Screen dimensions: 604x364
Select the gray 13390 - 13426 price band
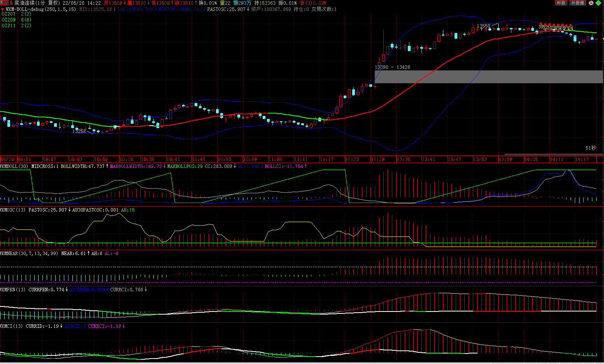pos(488,77)
